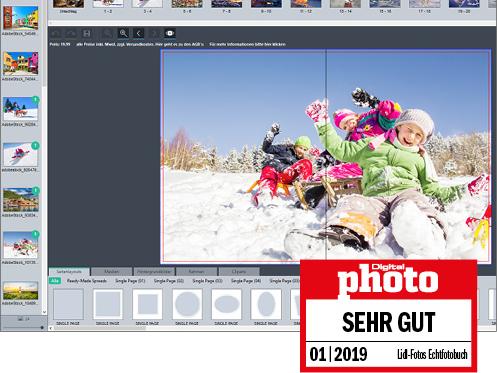This screenshot has width=497, height=373.
Task: Save the photo book with the floppy disk icon
Action: pyautogui.click(x=87, y=33)
